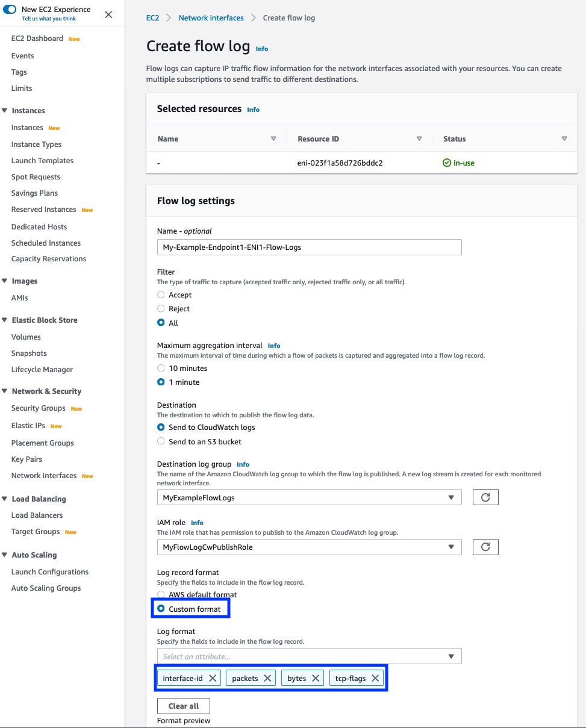The height and width of the screenshot is (728, 586).
Task: Go to Events in the sidebar
Action: coord(23,56)
